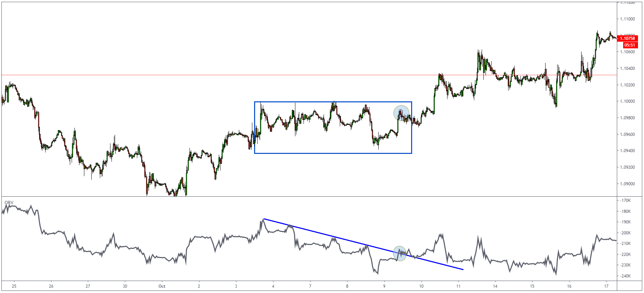Select the red dotted horizontal price line
The height and width of the screenshot is (293, 644).
point(309,75)
